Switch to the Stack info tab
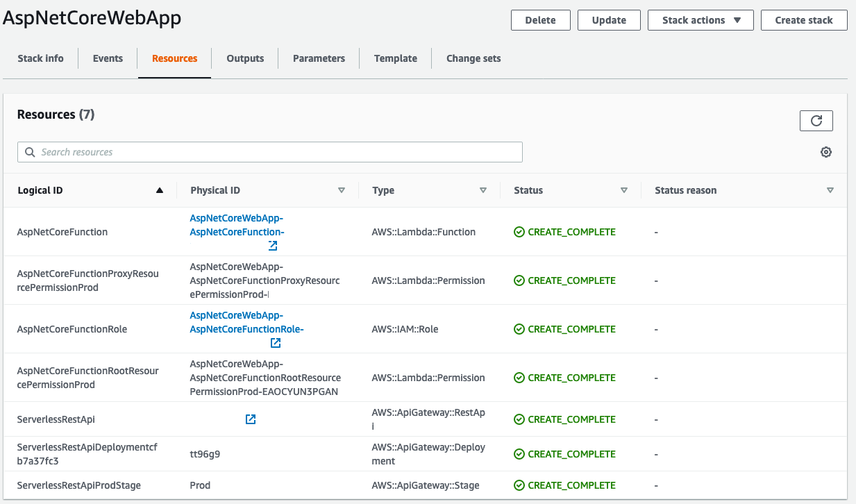This screenshot has height=504, width=856. coord(40,58)
